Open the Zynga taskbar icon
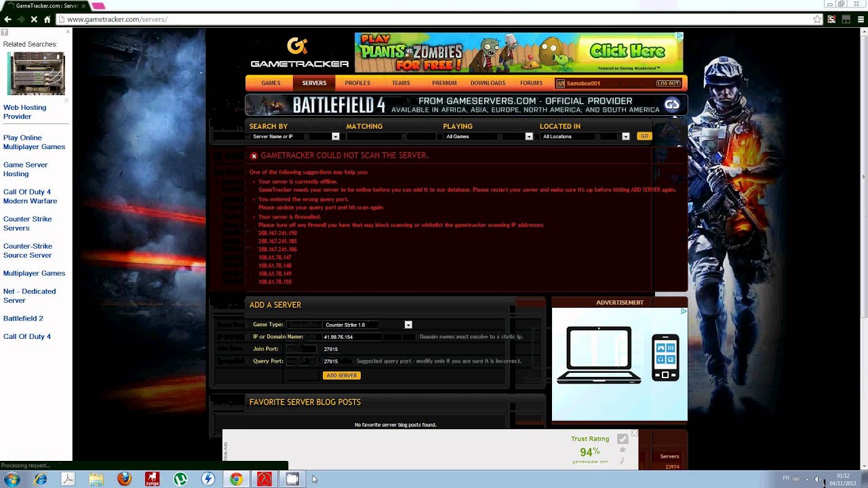The image size is (868, 488). (x=152, y=479)
